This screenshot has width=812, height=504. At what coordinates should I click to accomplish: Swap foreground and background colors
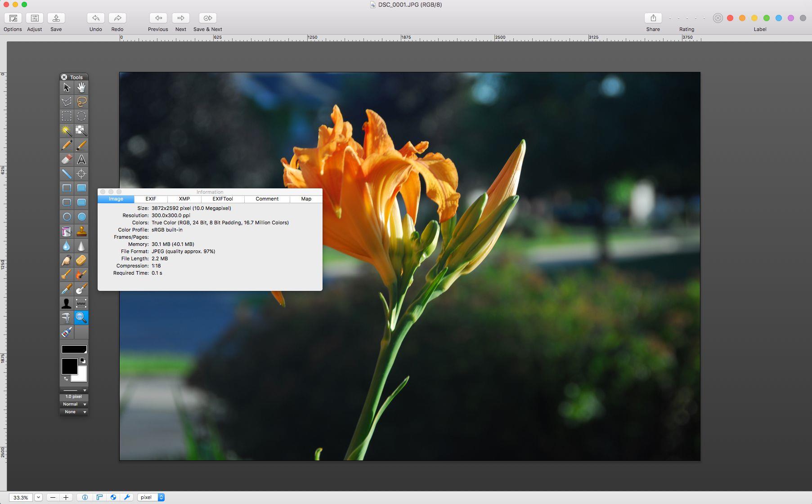click(66, 379)
